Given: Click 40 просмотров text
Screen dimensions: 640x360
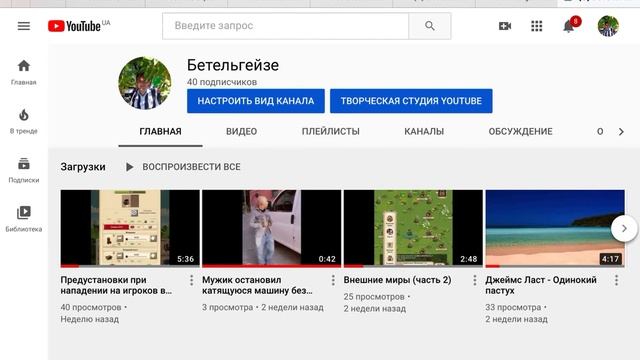Looking at the screenshot, I should [x=91, y=307].
